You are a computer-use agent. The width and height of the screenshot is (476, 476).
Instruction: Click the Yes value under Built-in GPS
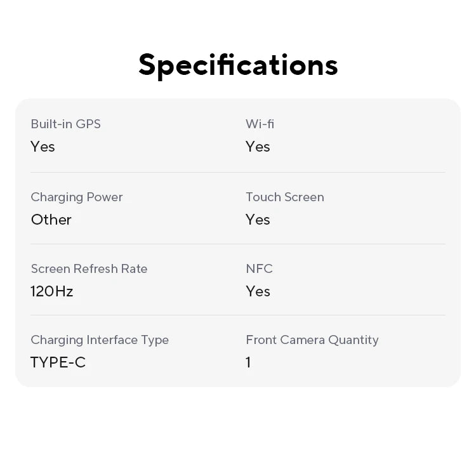(43, 147)
